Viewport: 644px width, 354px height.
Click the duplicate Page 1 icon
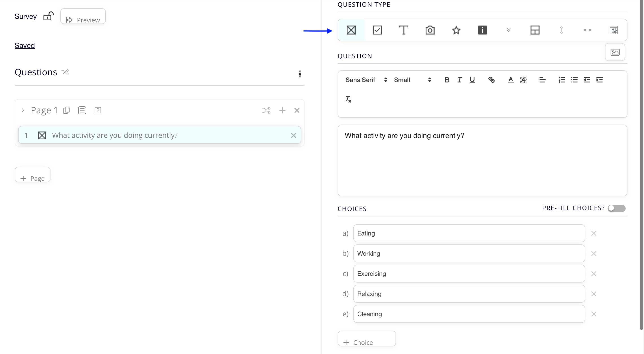[67, 110]
